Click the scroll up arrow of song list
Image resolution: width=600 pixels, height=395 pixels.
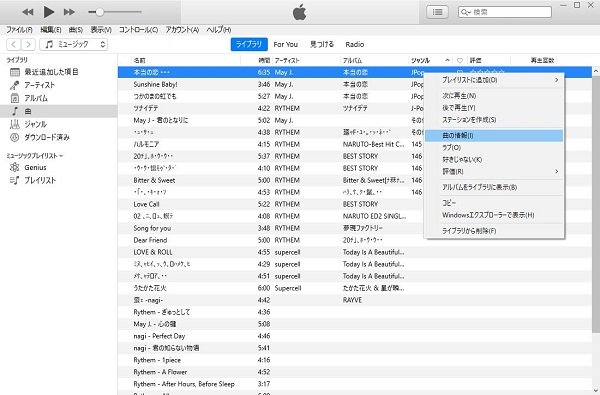tap(596, 71)
